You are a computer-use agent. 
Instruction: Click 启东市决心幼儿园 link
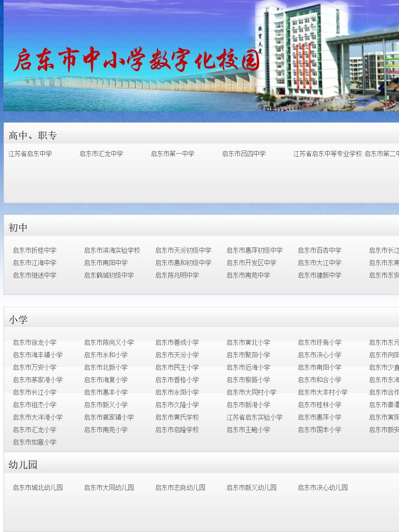tap(323, 487)
